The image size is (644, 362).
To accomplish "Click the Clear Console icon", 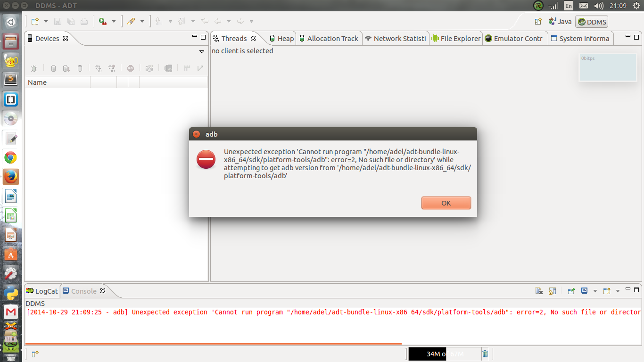I will click(539, 291).
